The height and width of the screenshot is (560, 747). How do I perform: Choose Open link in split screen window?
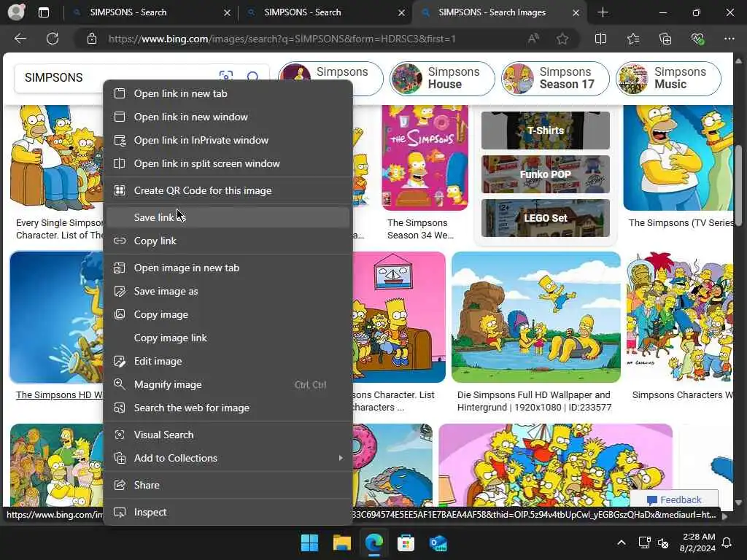coord(228,163)
